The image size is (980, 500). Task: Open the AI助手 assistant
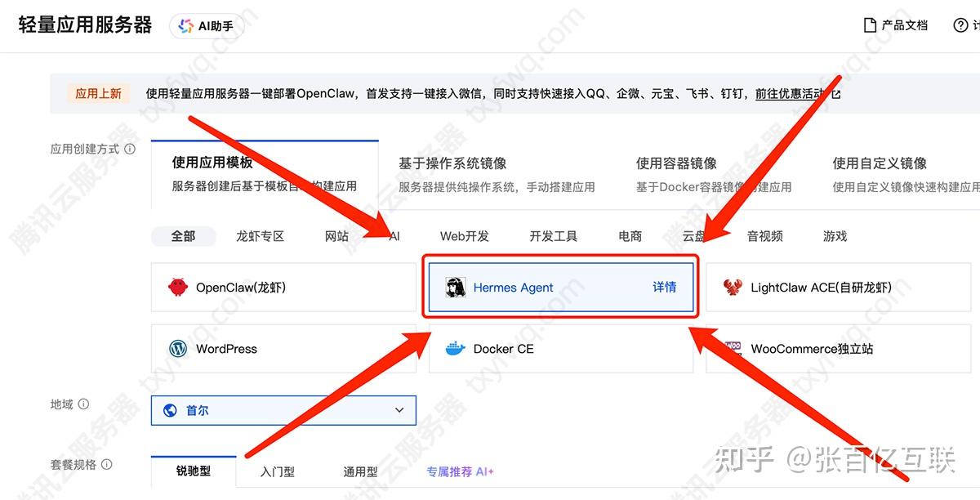(x=207, y=25)
